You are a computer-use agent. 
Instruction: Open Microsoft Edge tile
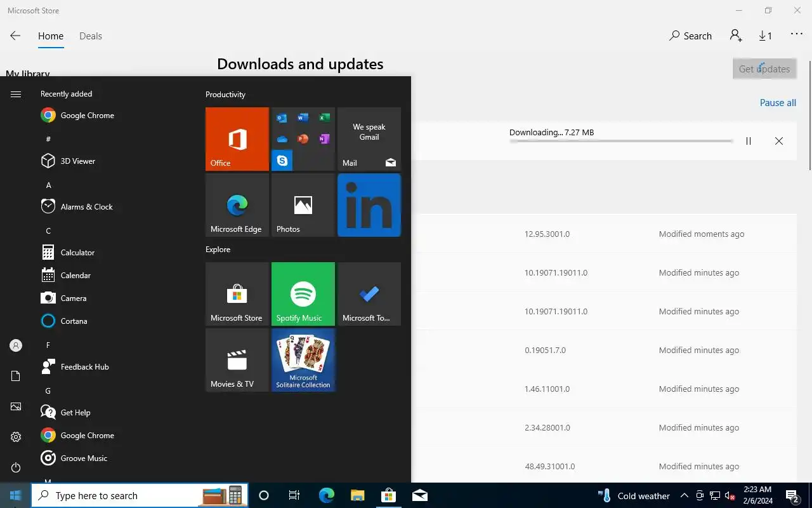pyautogui.click(x=237, y=205)
